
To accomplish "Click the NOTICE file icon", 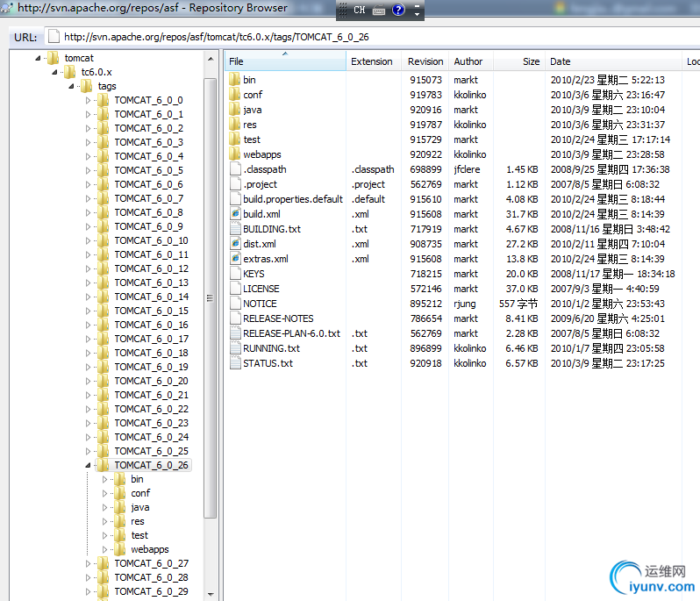I will (235, 304).
